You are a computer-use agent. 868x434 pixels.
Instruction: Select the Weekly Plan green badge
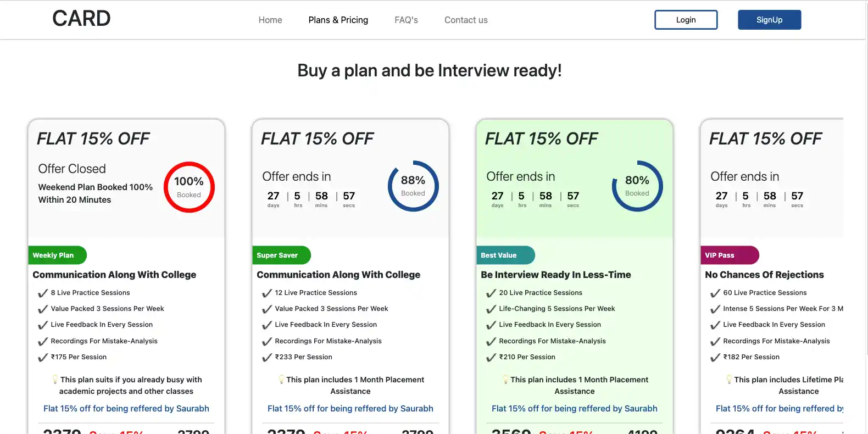coord(57,255)
